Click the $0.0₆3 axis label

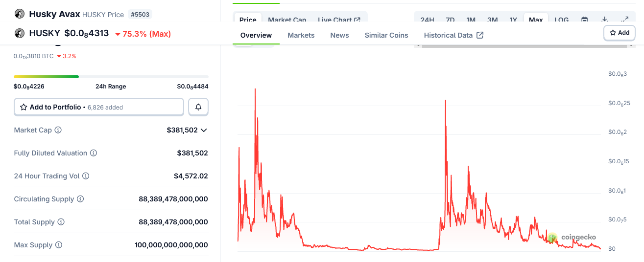point(618,74)
